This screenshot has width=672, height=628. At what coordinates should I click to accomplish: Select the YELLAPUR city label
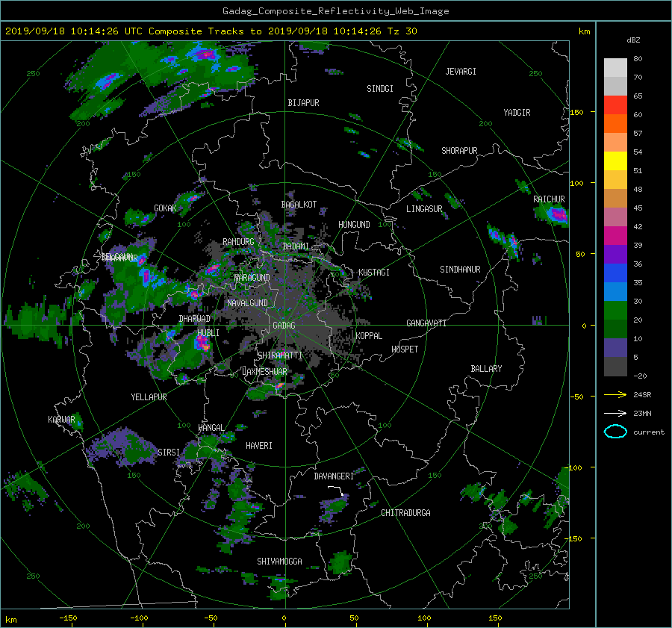pos(149,397)
